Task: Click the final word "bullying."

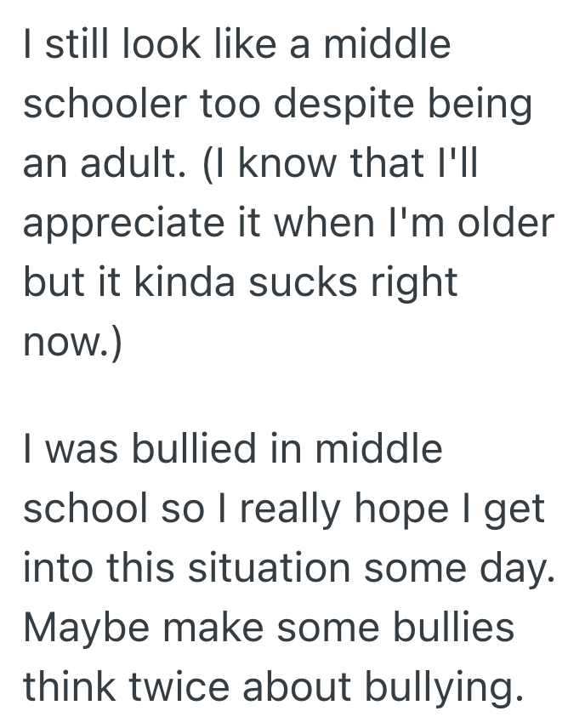Action: 440,686
